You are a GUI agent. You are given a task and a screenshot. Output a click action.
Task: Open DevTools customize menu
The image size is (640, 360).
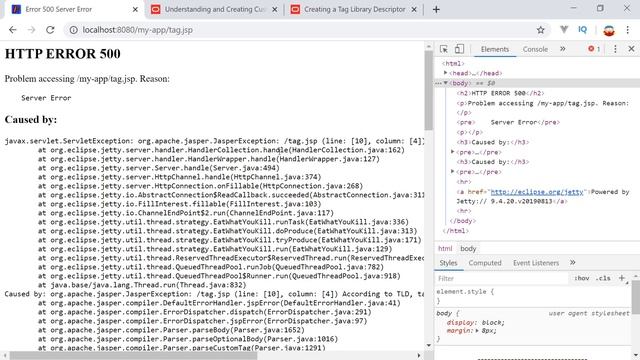pos(615,49)
